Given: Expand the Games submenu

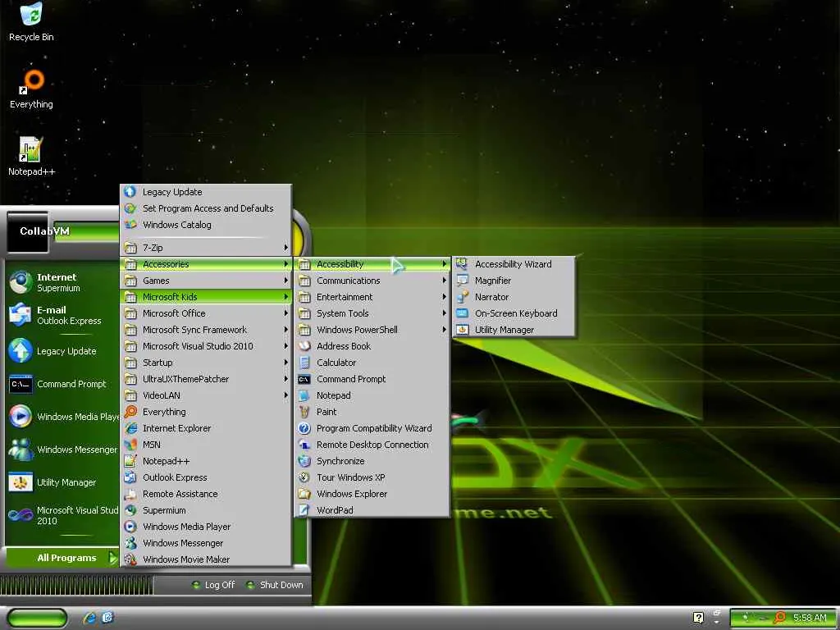Looking at the screenshot, I should tap(206, 281).
